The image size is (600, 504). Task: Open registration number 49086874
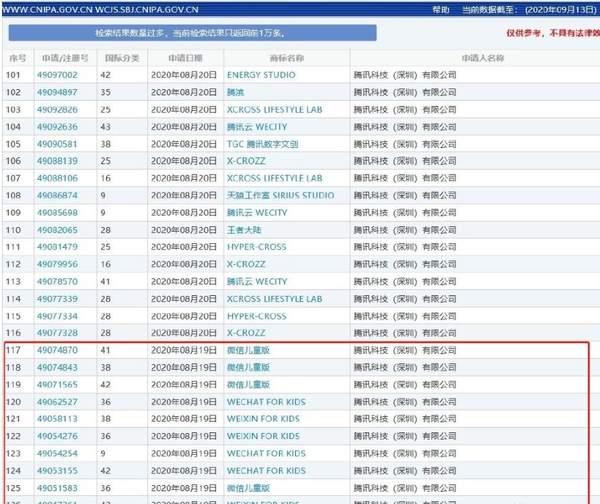[57, 195]
